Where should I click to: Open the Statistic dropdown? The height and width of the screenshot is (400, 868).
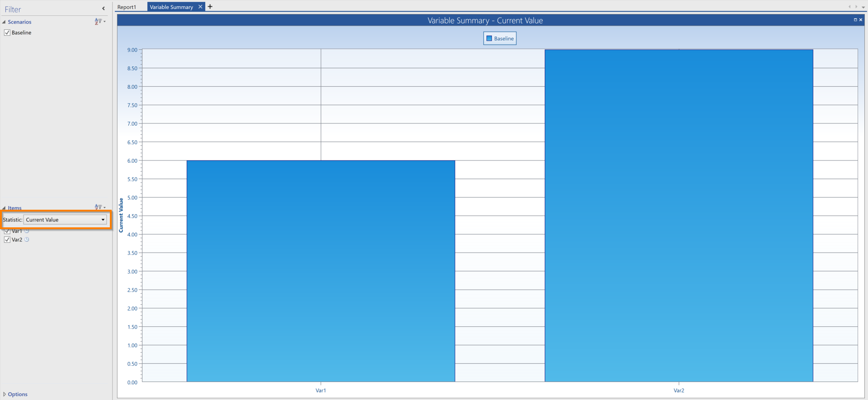66,220
